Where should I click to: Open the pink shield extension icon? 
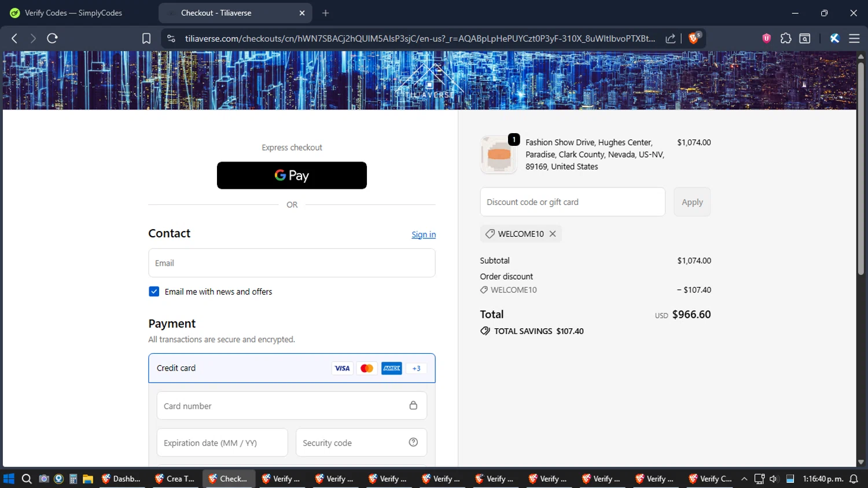pos(767,38)
